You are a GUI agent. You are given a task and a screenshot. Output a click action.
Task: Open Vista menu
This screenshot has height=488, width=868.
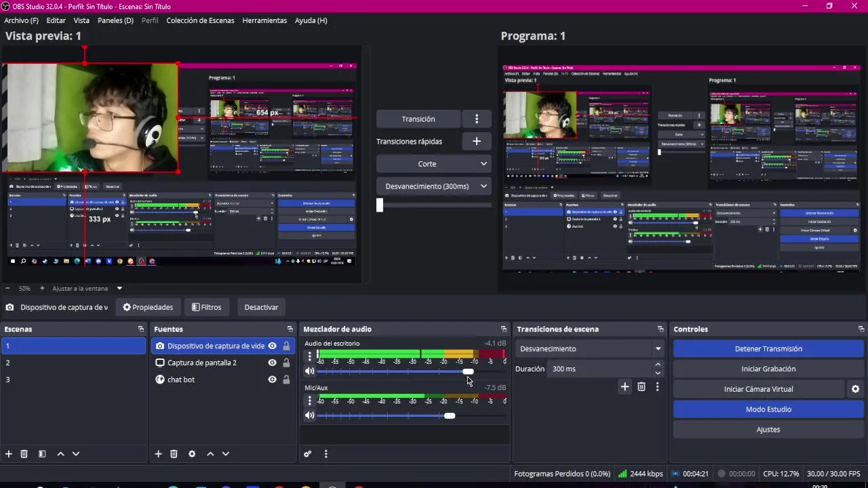pyautogui.click(x=81, y=20)
